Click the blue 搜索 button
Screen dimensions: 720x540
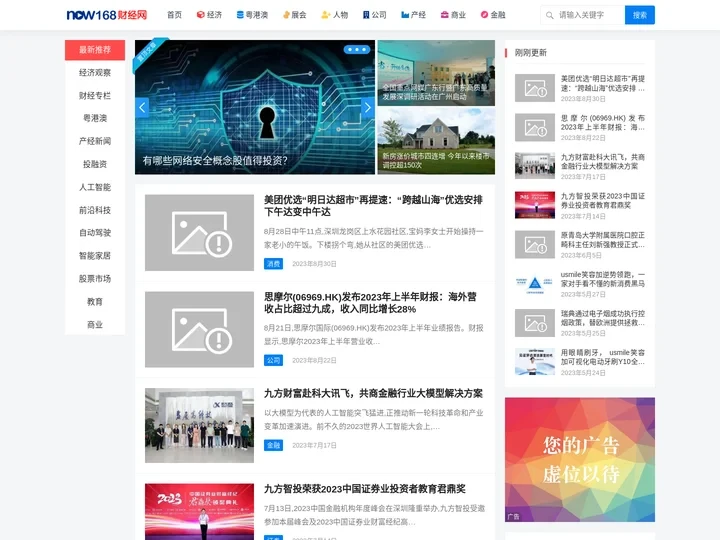pyautogui.click(x=640, y=15)
